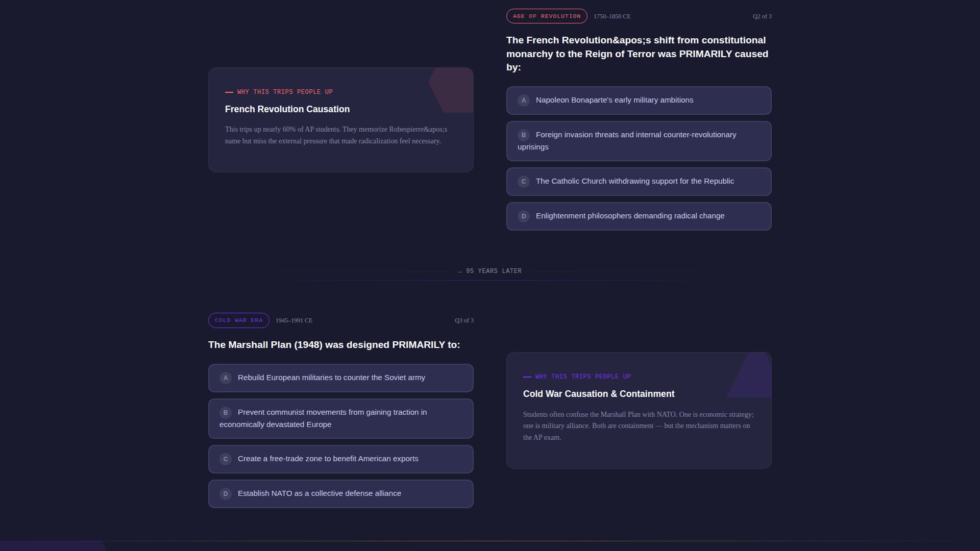Screen dimensions: 980x551
Task: Choose answer A: Rebuild European militaries
Action: tap(340, 378)
